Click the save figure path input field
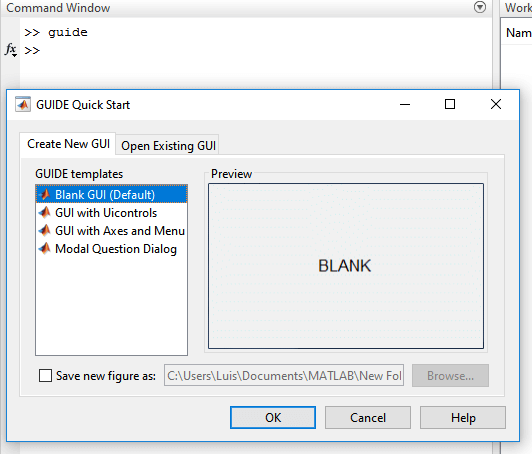 (x=284, y=375)
